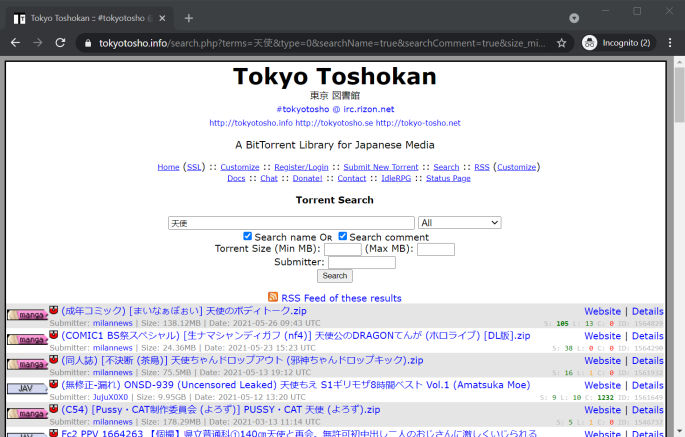Click the RSS navigation link
Screen dimensions: 685x437
pos(482,167)
